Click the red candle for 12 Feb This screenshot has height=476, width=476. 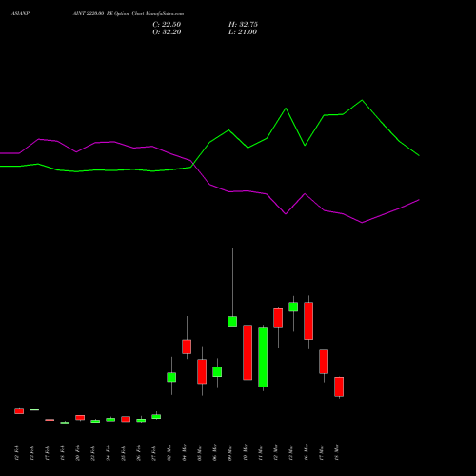(x=19, y=411)
